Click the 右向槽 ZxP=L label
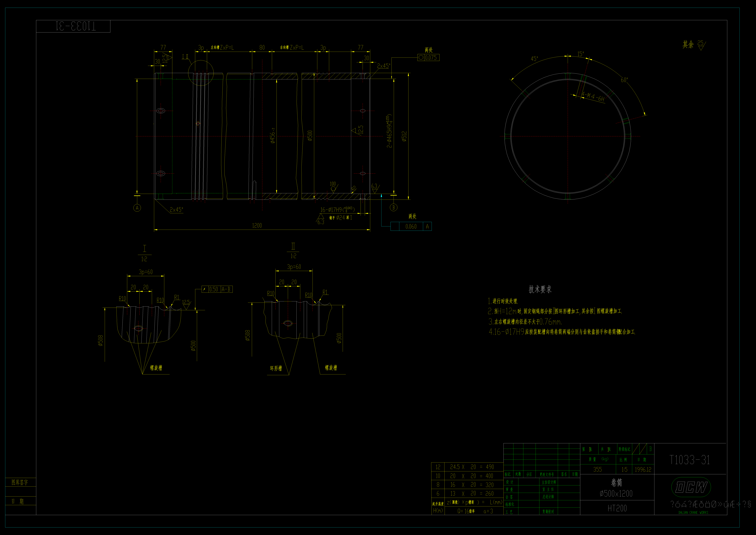Image resolution: width=756 pixels, height=535 pixels. 292,47
